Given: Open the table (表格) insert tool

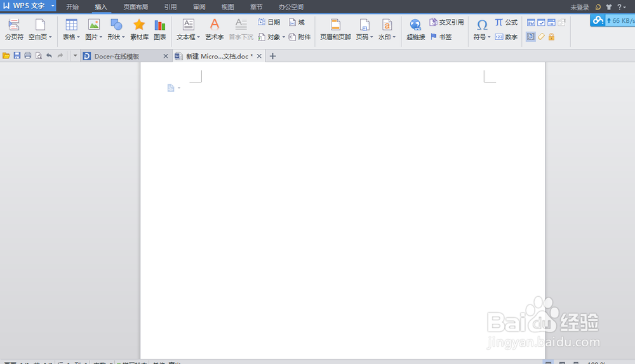Looking at the screenshot, I should (71, 25).
